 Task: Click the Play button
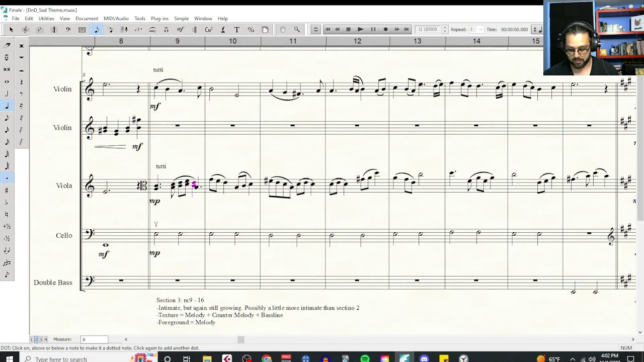pyautogui.click(x=360, y=30)
